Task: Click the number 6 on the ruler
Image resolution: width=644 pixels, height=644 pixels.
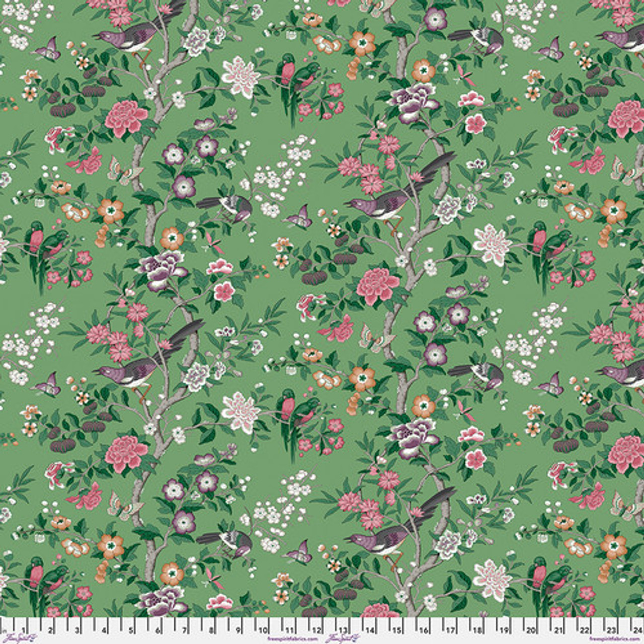Action: click(157, 629)
